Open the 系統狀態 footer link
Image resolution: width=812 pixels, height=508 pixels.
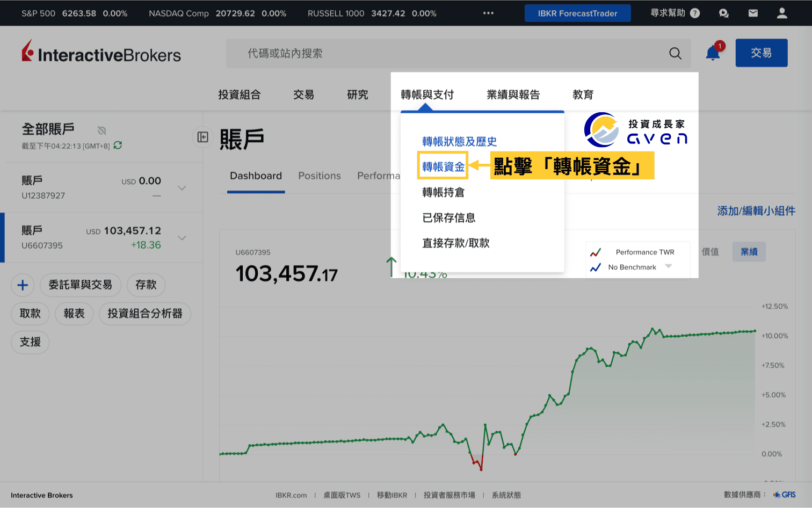506,495
